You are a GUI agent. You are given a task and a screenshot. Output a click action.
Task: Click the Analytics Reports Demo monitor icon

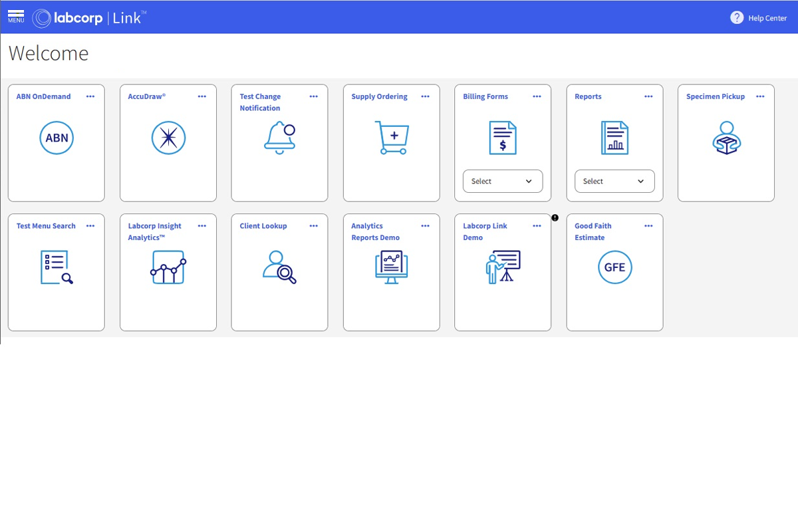[391, 267]
